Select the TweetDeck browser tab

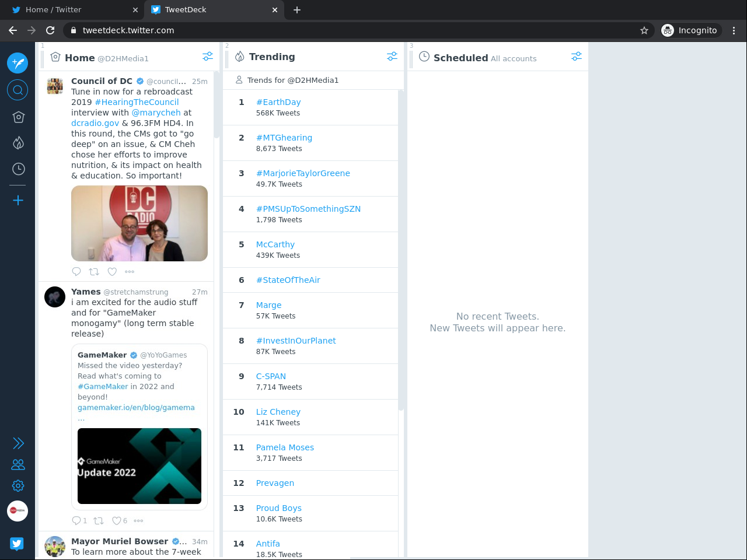point(214,10)
